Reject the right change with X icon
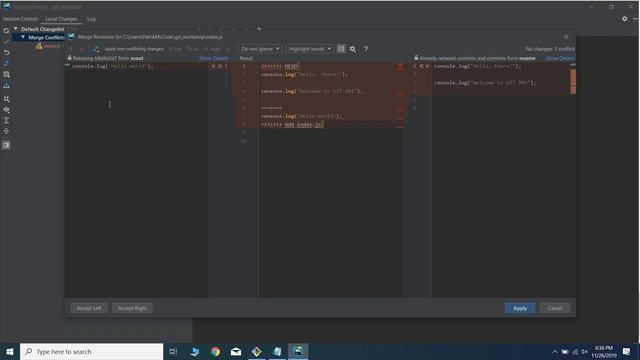 point(427,66)
